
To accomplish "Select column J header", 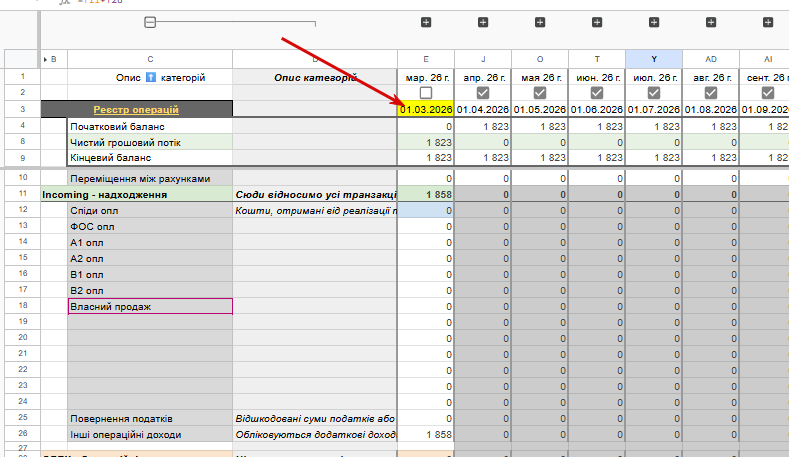I will 483,59.
